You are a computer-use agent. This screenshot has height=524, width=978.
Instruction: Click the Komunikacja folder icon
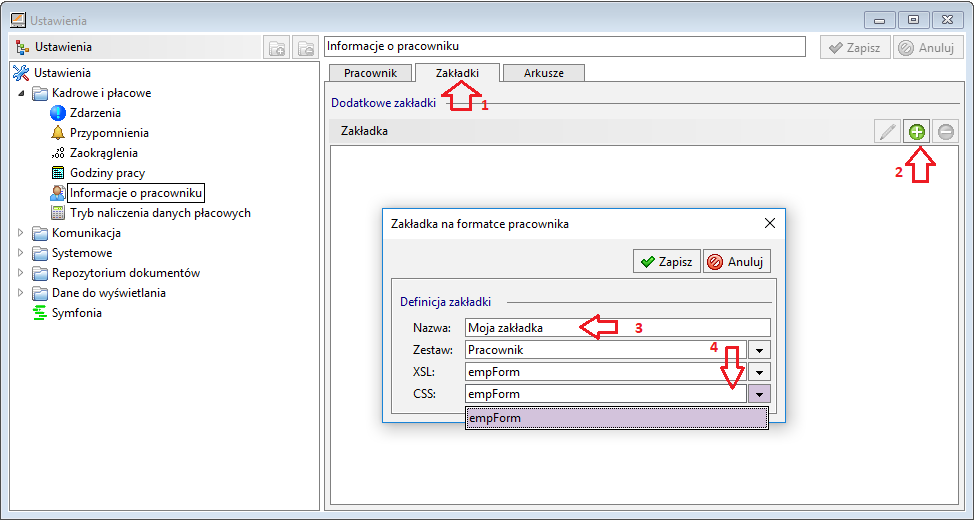(x=41, y=233)
